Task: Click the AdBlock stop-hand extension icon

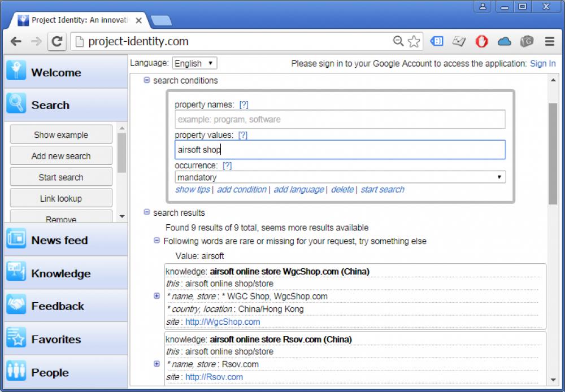Action: tap(481, 41)
